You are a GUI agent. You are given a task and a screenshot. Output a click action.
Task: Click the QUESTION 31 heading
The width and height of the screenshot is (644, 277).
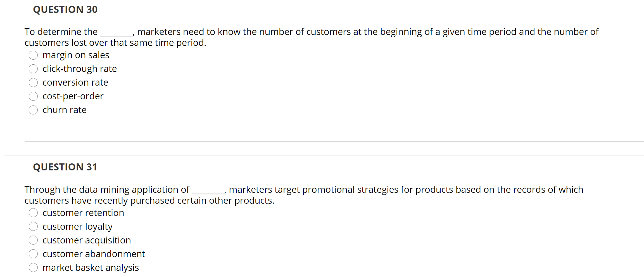point(65,167)
